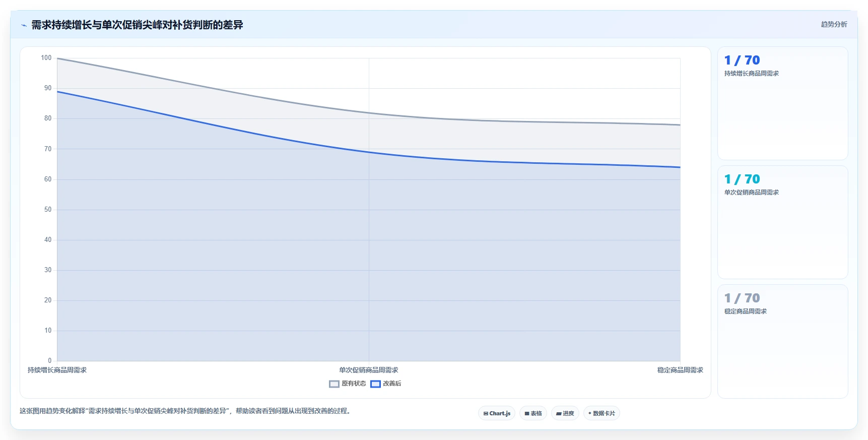This screenshot has width=868, height=440.
Task: Click the trend icon beside the chart title
Action: (24, 25)
